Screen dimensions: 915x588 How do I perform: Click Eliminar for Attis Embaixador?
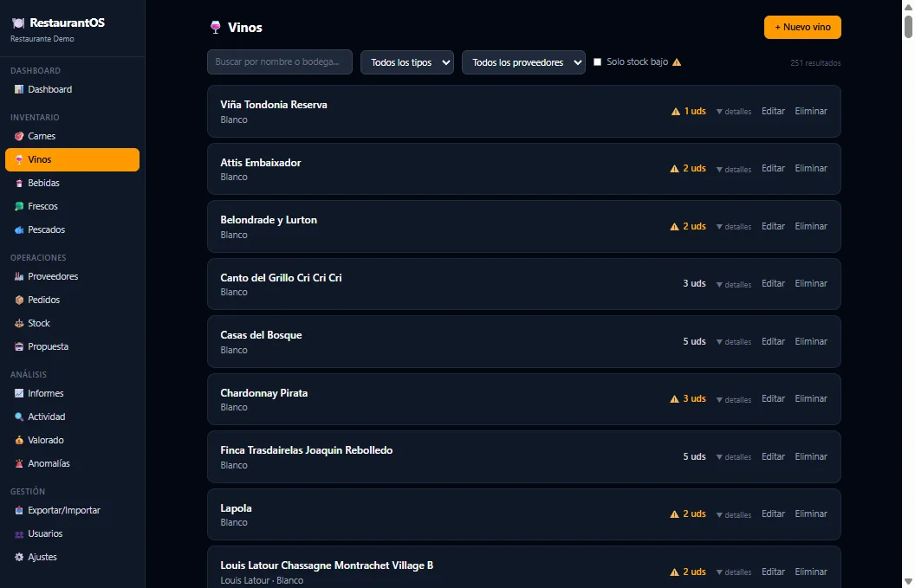tap(811, 168)
